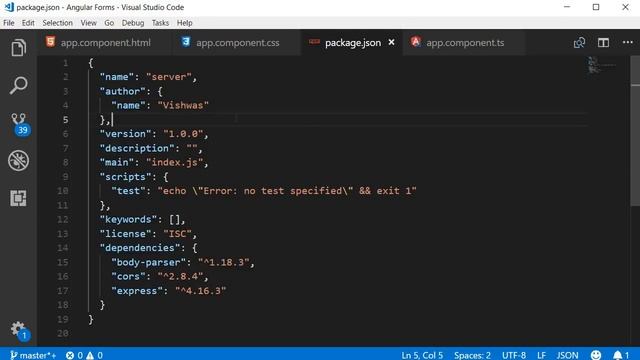Open notifications bell in status bar
640x360 pixels.
pyautogui.click(x=621, y=355)
